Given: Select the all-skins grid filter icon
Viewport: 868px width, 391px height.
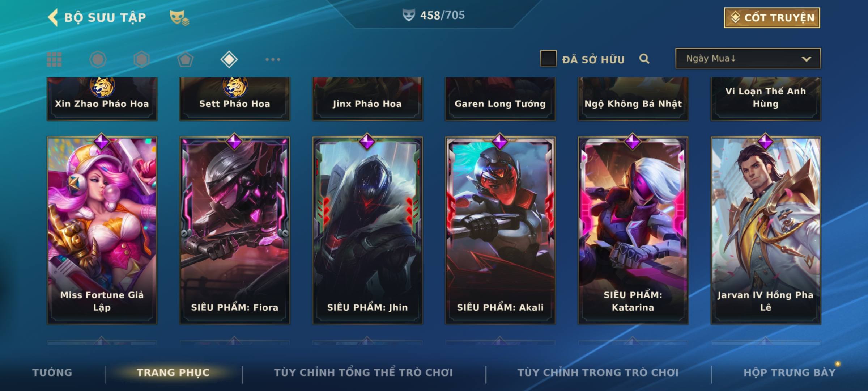Looking at the screenshot, I should click(54, 59).
